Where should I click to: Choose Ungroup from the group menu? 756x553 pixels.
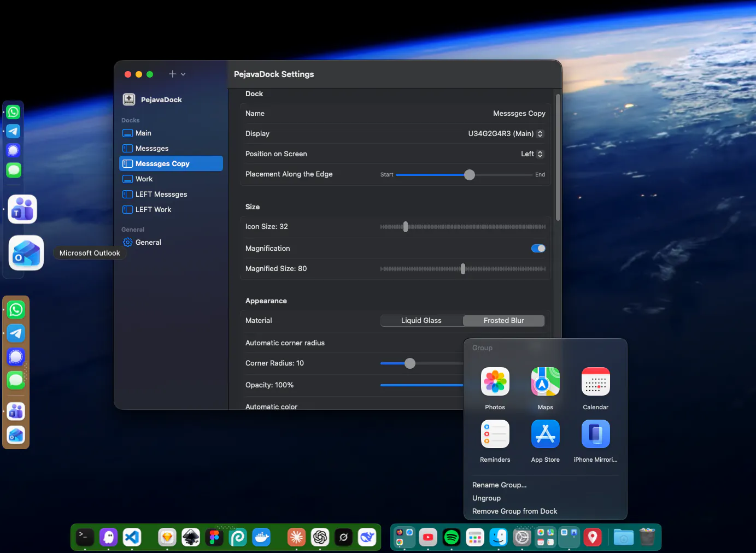click(x=487, y=498)
